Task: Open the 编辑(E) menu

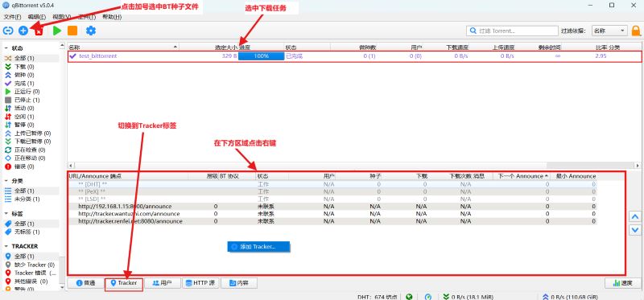Action: [36, 17]
